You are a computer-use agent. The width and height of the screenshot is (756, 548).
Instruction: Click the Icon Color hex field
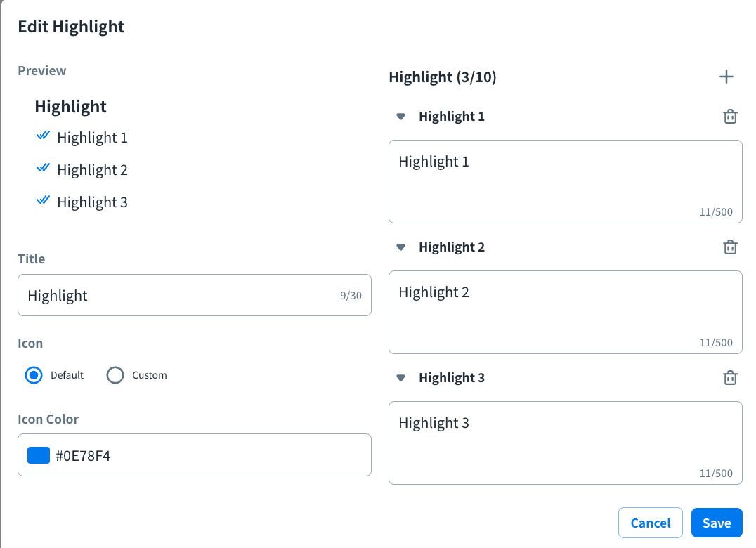click(x=211, y=455)
